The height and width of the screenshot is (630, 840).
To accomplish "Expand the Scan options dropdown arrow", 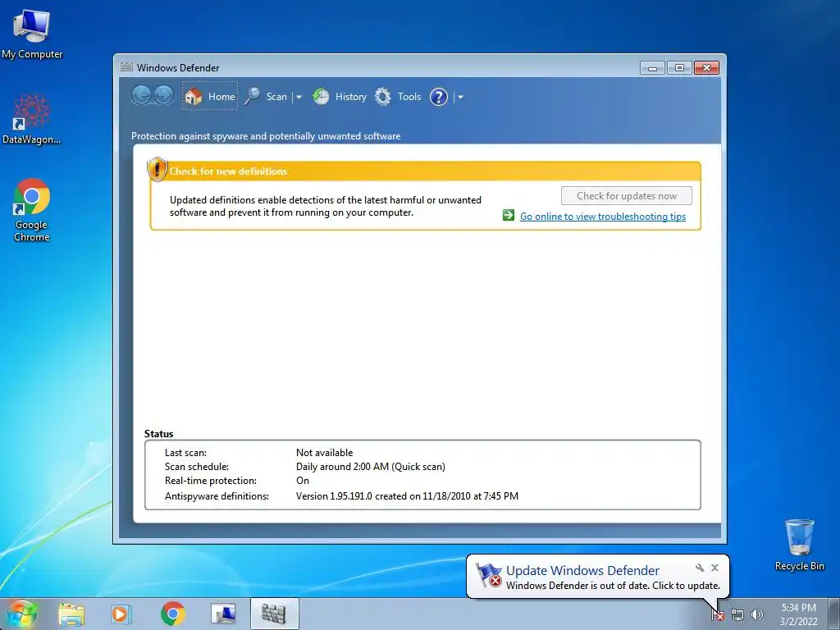I will point(299,97).
